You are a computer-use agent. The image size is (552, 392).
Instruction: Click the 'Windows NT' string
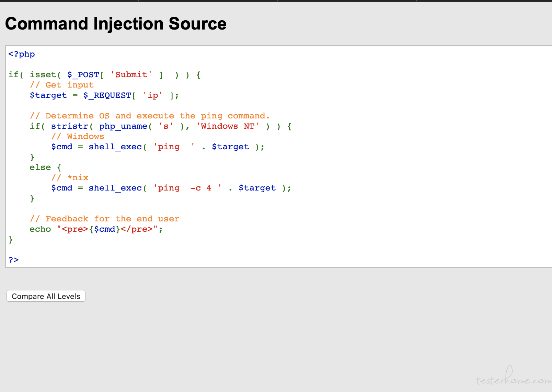(x=228, y=126)
